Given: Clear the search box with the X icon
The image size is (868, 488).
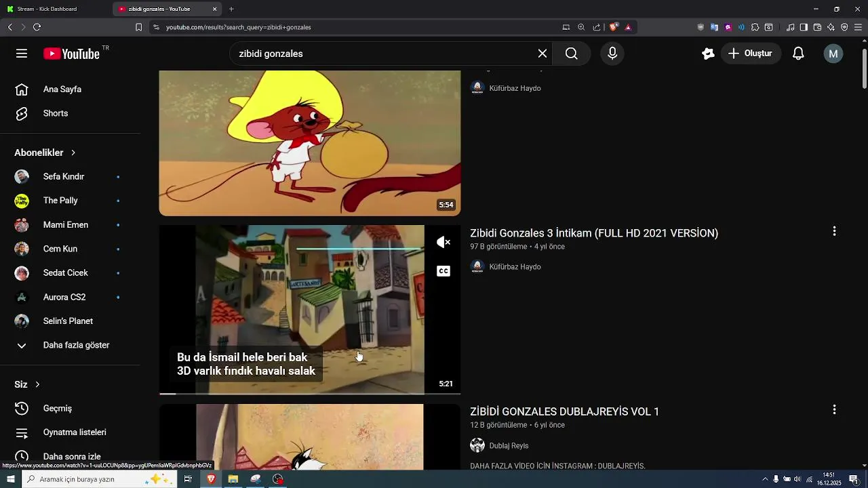Looking at the screenshot, I should 542,54.
